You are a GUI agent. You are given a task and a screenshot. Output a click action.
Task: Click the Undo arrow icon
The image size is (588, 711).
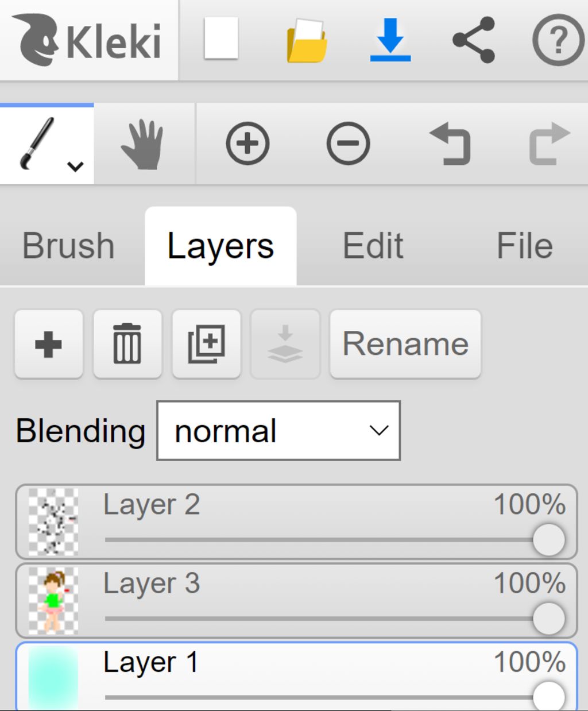(450, 145)
